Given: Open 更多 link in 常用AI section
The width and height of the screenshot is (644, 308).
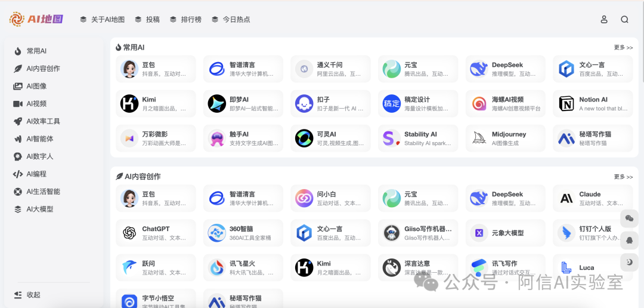Looking at the screenshot, I should [x=623, y=47].
